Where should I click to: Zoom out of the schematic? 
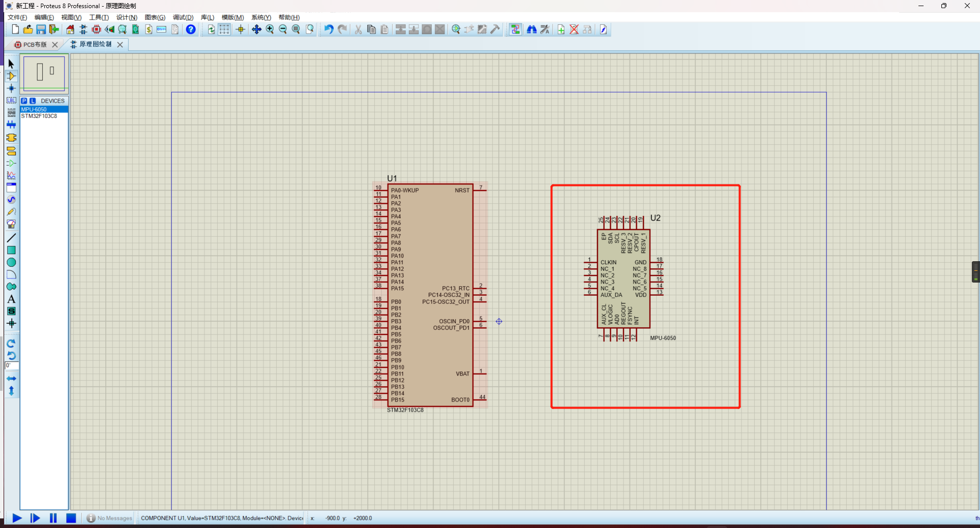tap(283, 29)
